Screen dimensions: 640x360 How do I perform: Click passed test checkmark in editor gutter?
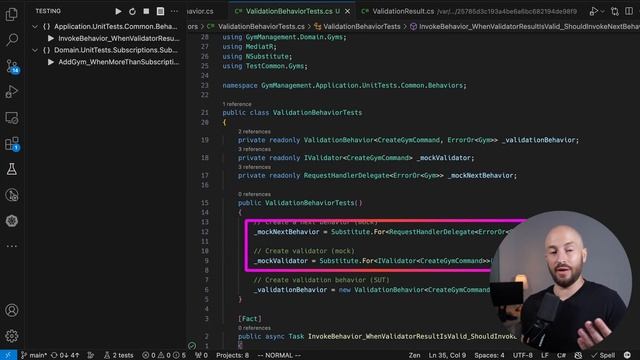click(192, 345)
